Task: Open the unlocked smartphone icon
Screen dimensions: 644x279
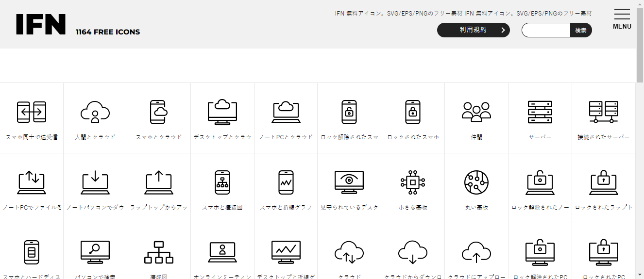Action: 349,112
